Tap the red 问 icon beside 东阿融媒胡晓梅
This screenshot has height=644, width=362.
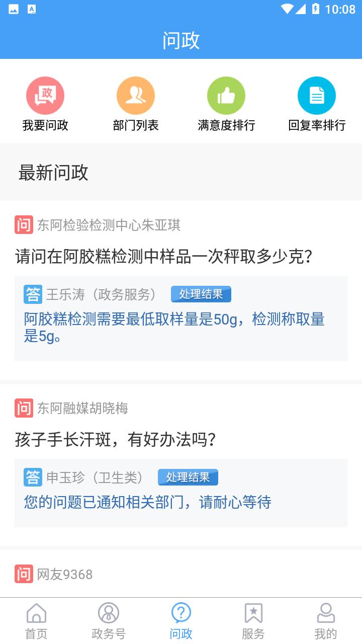pyautogui.click(x=24, y=408)
